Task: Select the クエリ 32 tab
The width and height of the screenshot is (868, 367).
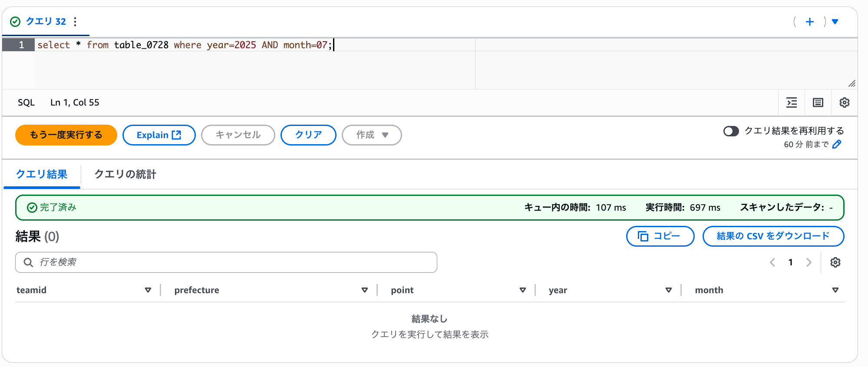Action: coord(46,22)
